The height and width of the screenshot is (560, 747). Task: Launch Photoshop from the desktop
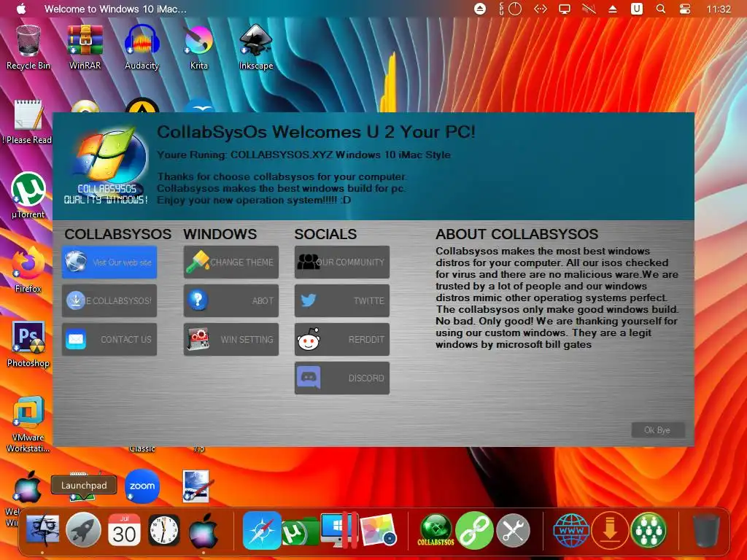(28, 344)
